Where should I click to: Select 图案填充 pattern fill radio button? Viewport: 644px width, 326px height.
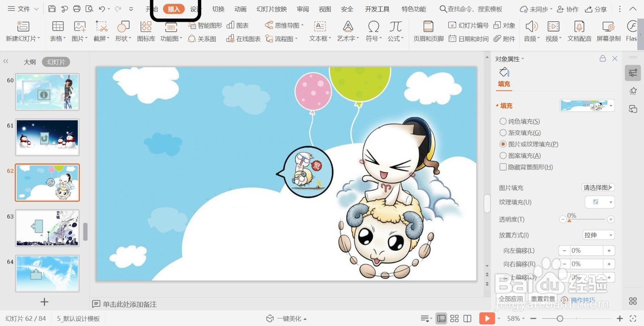point(503,155)
